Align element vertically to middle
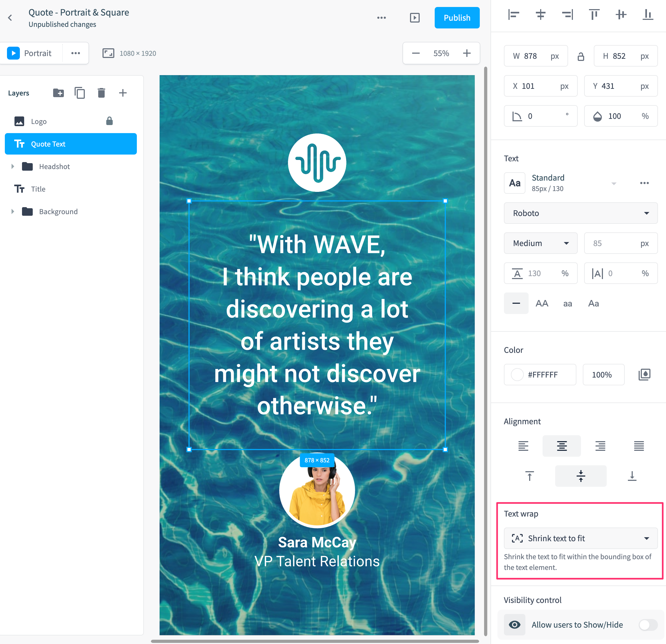Viewport: 666px width, 644px height. (621, 14)
